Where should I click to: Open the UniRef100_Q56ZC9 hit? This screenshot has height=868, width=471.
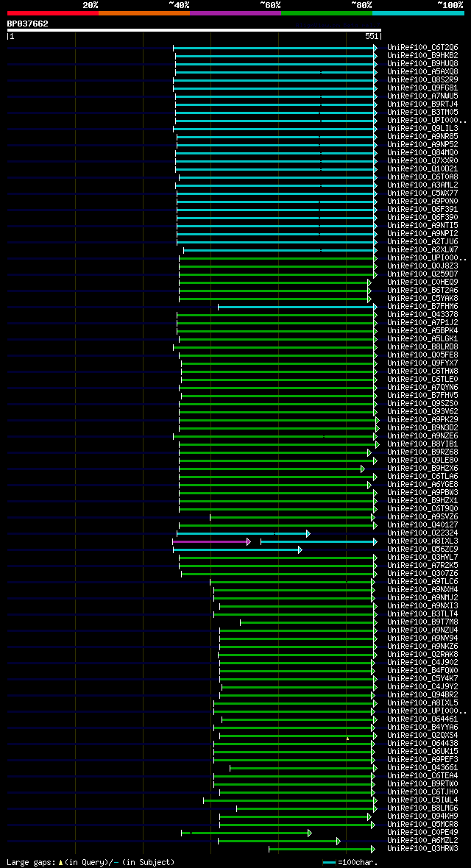point(422,549)
